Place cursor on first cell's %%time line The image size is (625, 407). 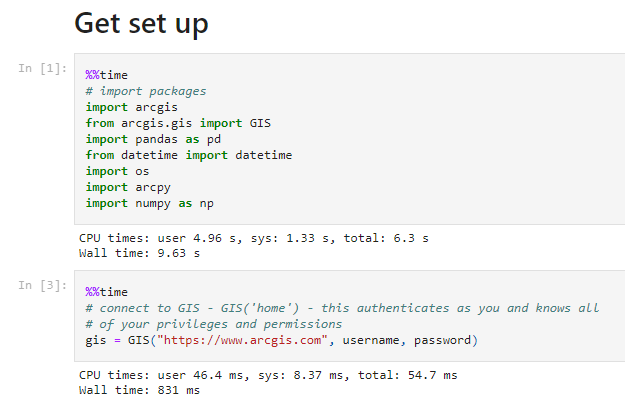coord(106,75)
